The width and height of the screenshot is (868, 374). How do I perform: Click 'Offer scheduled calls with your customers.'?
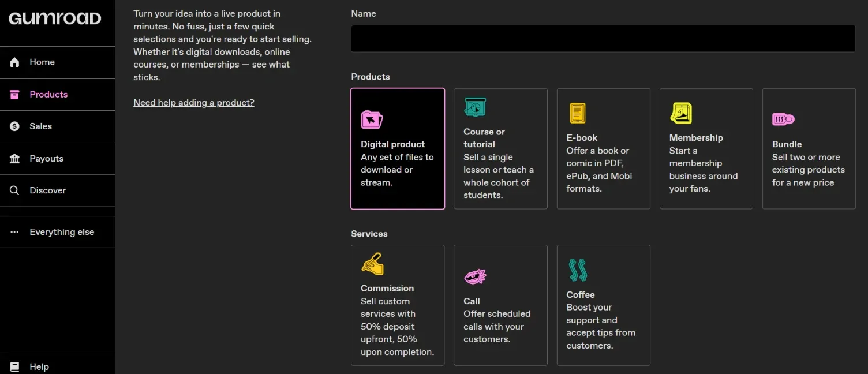[497, 327]
